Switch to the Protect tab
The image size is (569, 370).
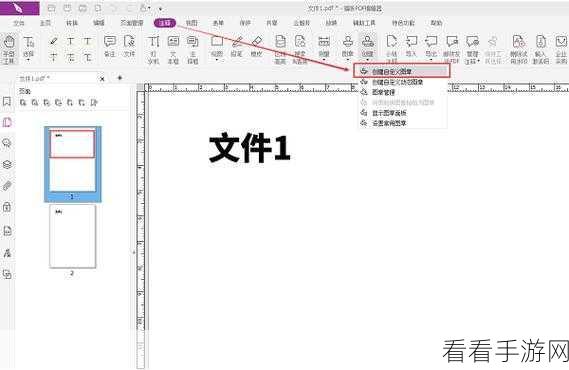point(245,23)
